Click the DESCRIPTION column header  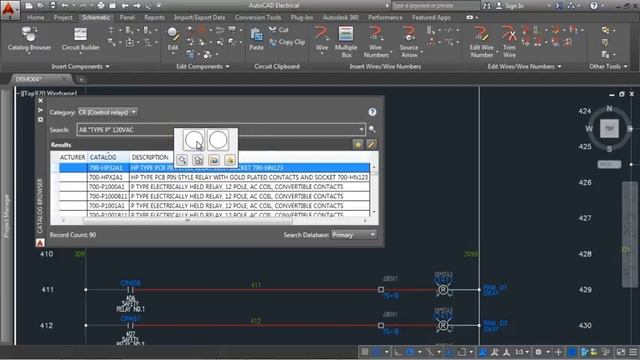[149, 157]
